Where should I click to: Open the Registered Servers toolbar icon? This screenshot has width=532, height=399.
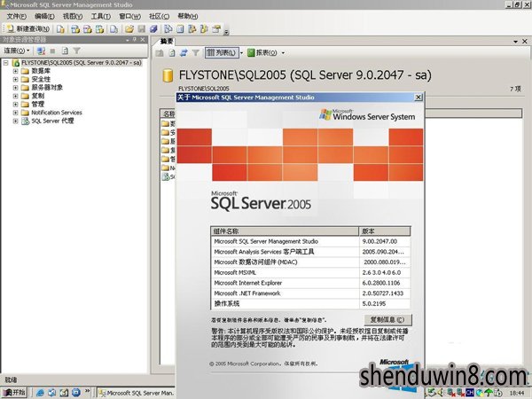point(168,29)
